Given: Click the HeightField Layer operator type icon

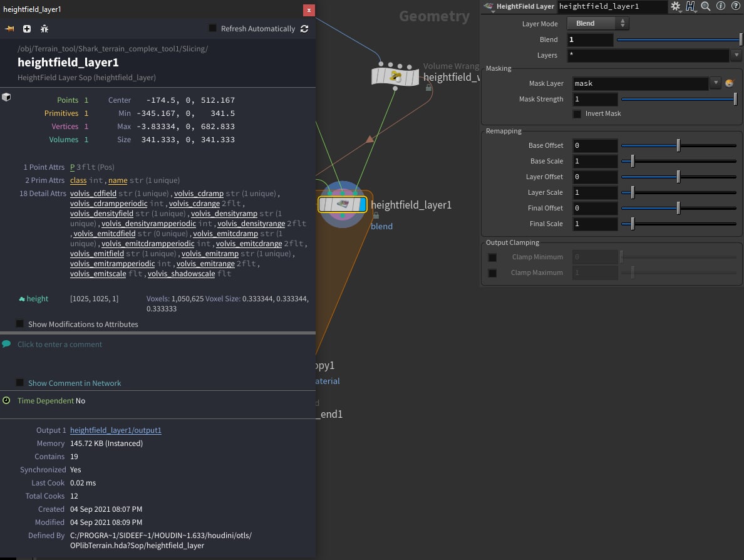Looking at the screenshot, I should coord(488,7).
